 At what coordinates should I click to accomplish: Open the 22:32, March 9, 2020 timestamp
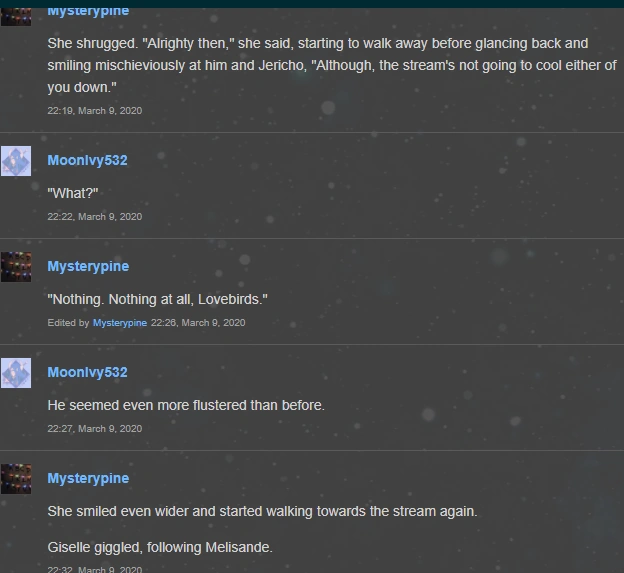point(95,569)
